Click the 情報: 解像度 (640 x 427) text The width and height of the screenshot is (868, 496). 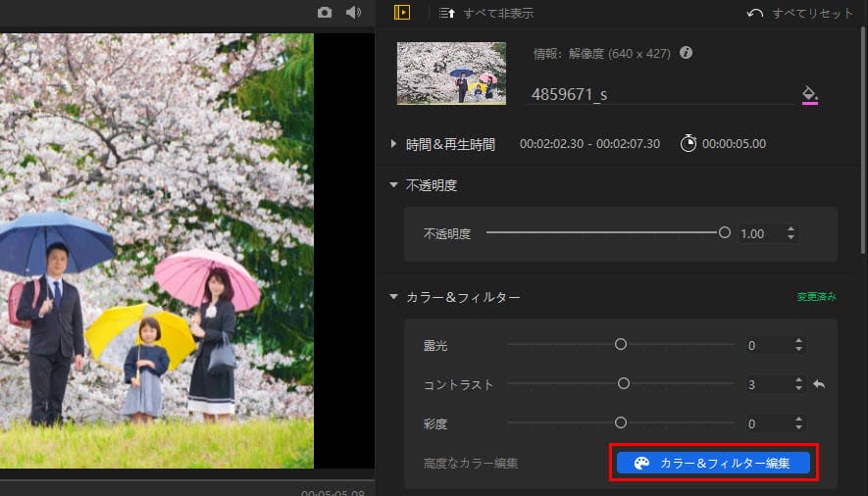(x=602, y=54)
